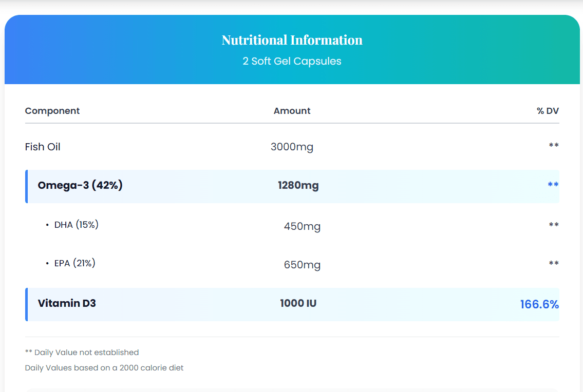The width and height of the screenshot is (583, 392).
Task: Click the blue asterisks in Omega-3 row
Action: (553, 185)
